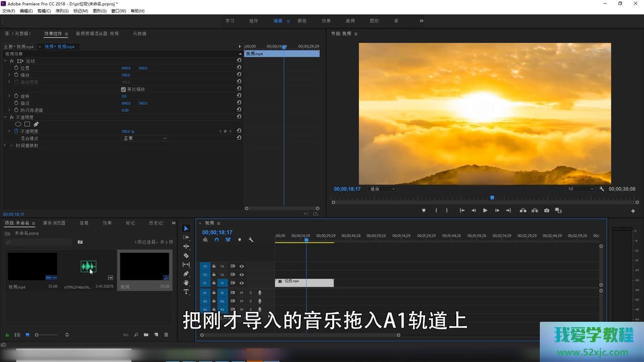Pick the Hand tool
Viewport: 644px width, 362px height.
point(186,283)
